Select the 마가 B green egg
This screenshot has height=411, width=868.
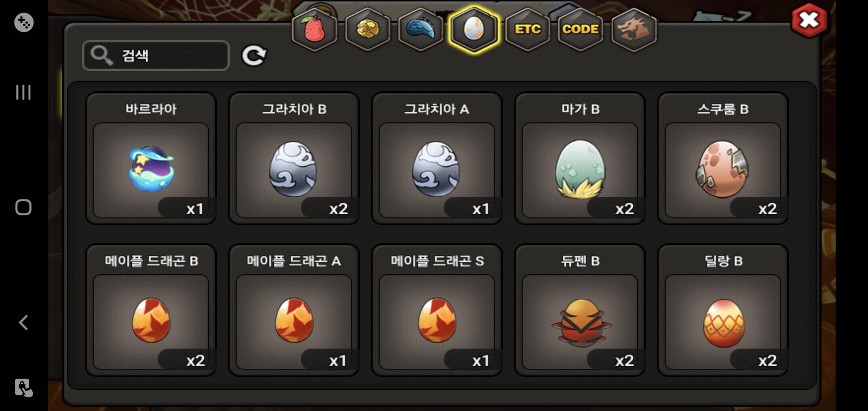click(x=580, y=158)
